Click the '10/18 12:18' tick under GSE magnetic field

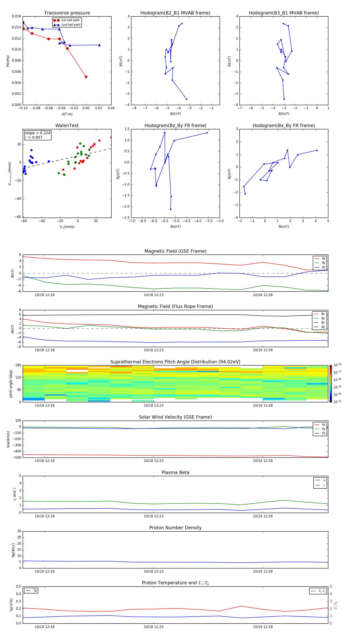pyautogui.click(x=44, y=295)
